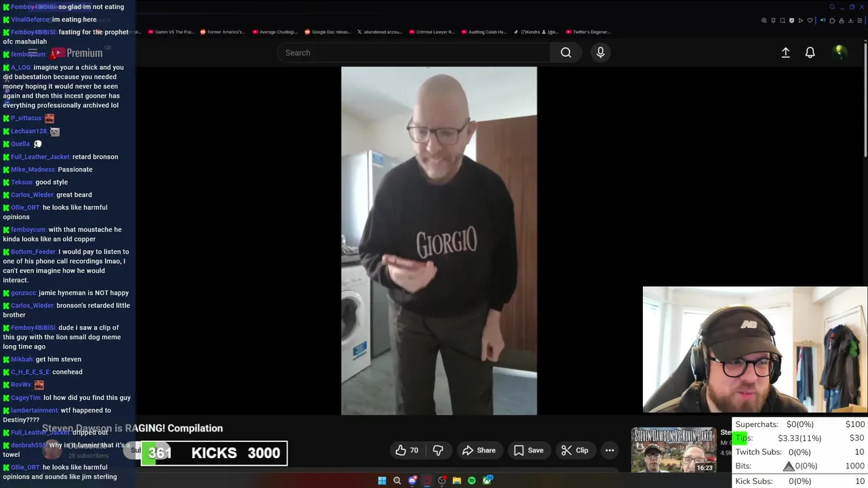Click the pin icon in browser toolbar
Viewport: 868px width, 488px height.
773,20
